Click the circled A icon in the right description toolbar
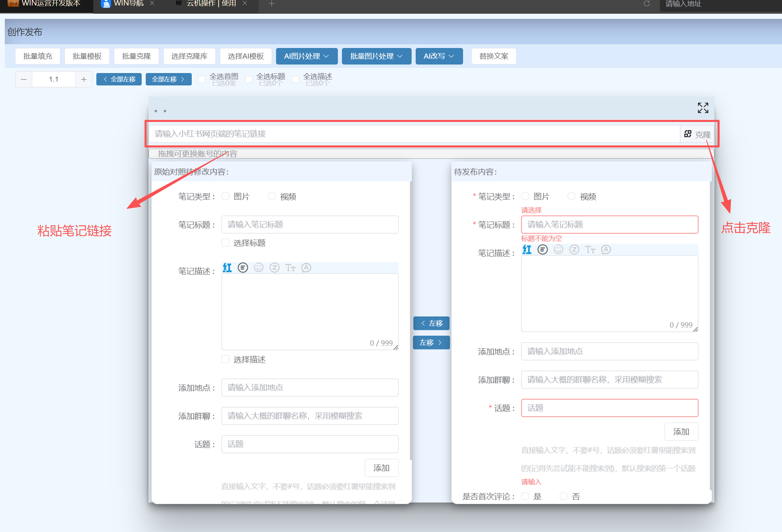This screenshot has width=782, height=532. (606, 250)
